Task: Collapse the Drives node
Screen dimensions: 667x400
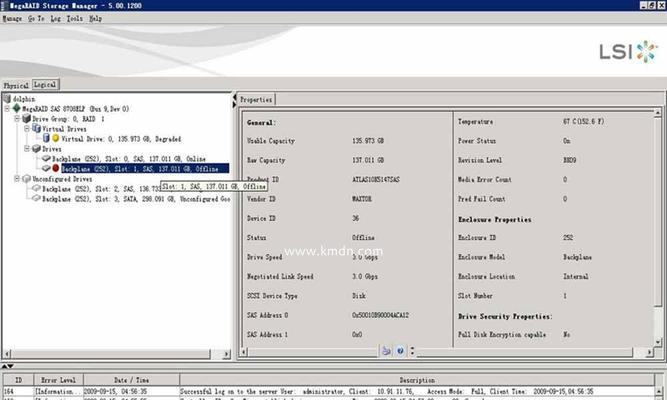Action: [x=27, y=149]
